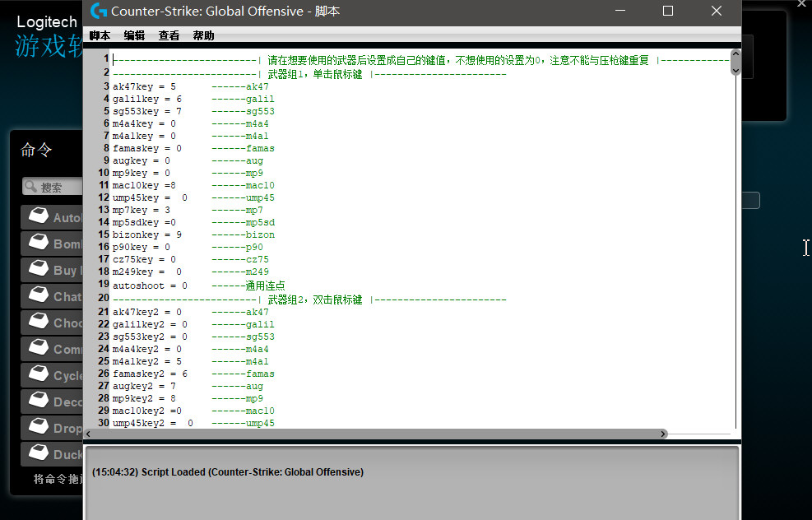Minimize the script editor window
This screenshot has height=520, width=812.
coord(620,11)
